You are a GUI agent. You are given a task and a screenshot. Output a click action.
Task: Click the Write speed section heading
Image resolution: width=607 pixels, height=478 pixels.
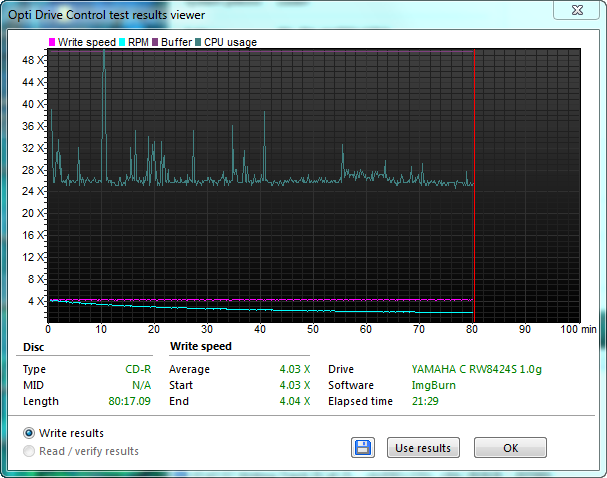coord(201,346)
